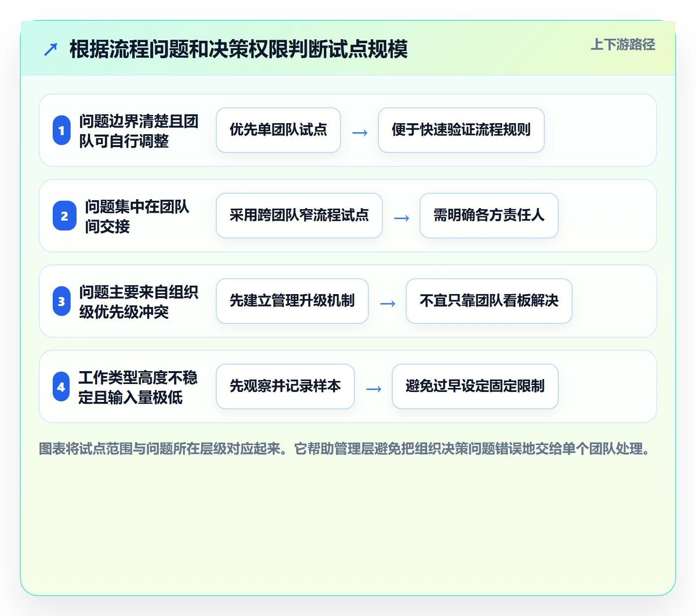Click the 不宜只靠团队看板解决 box
Viewport: 696px width, 616px height.
(x=489, y=301)
